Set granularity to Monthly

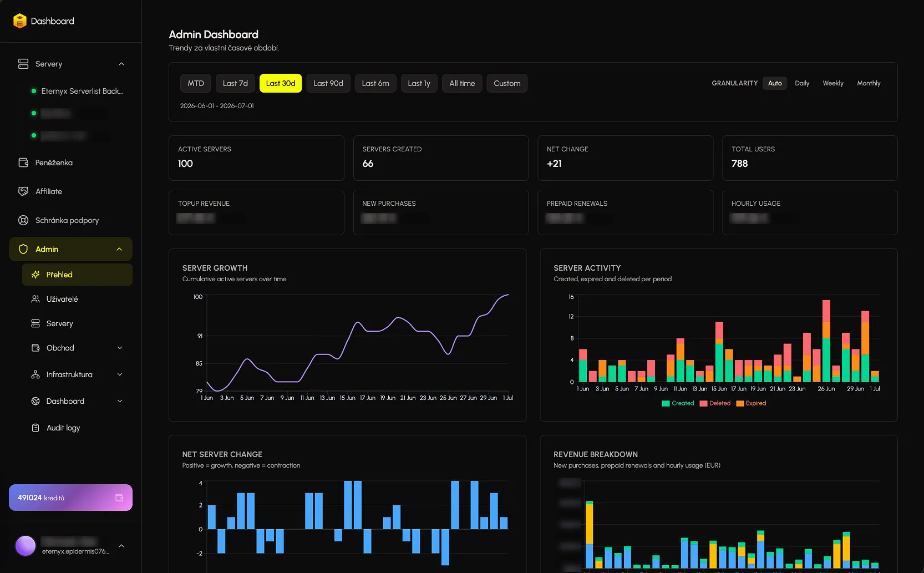pos(869,83)
